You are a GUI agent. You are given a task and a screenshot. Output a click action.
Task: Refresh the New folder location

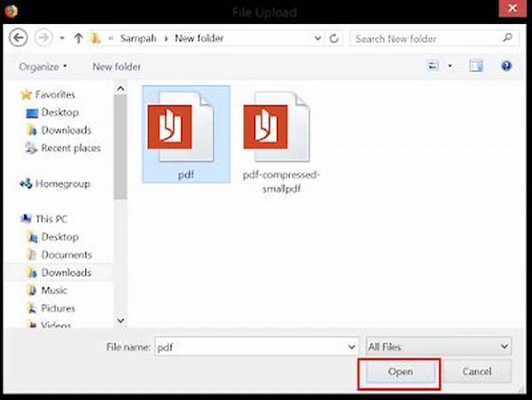pos(334,39)
